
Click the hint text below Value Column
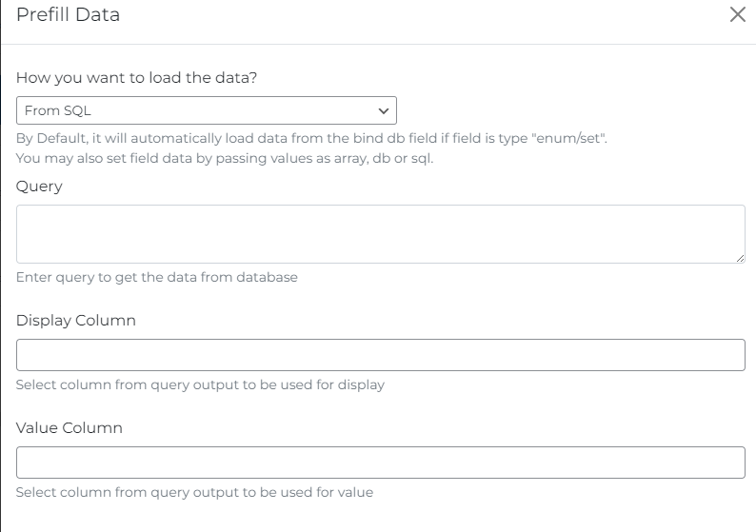click(194, 493)
